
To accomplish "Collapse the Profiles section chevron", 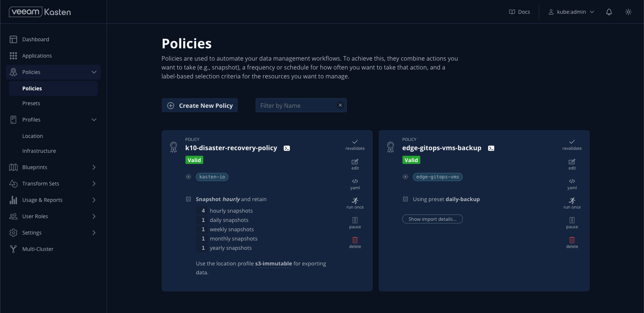I will tap(94, 120).
